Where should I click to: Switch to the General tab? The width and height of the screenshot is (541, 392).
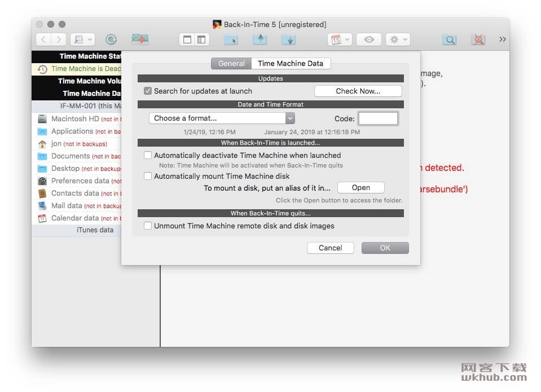coord(231,64)
